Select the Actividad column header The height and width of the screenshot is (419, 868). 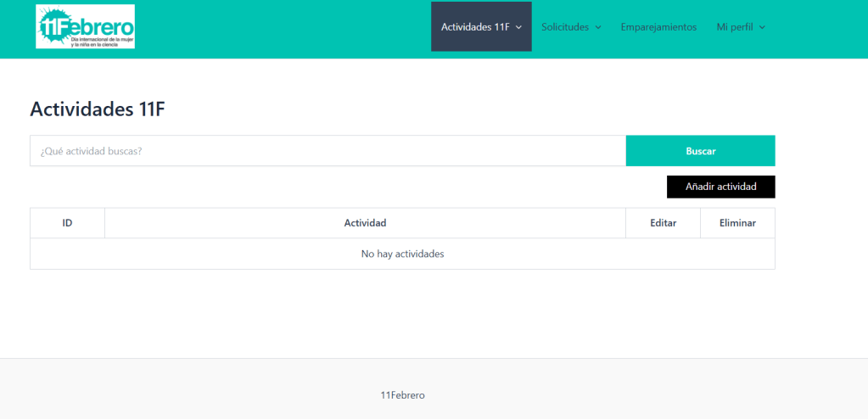tap(365, 223)
